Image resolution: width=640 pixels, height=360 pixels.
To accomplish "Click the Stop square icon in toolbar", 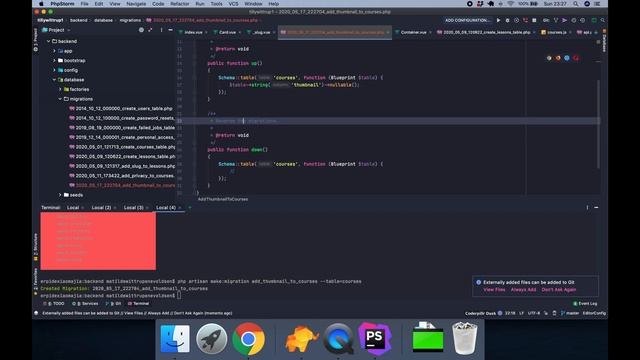I will click(x=534, y=20).
